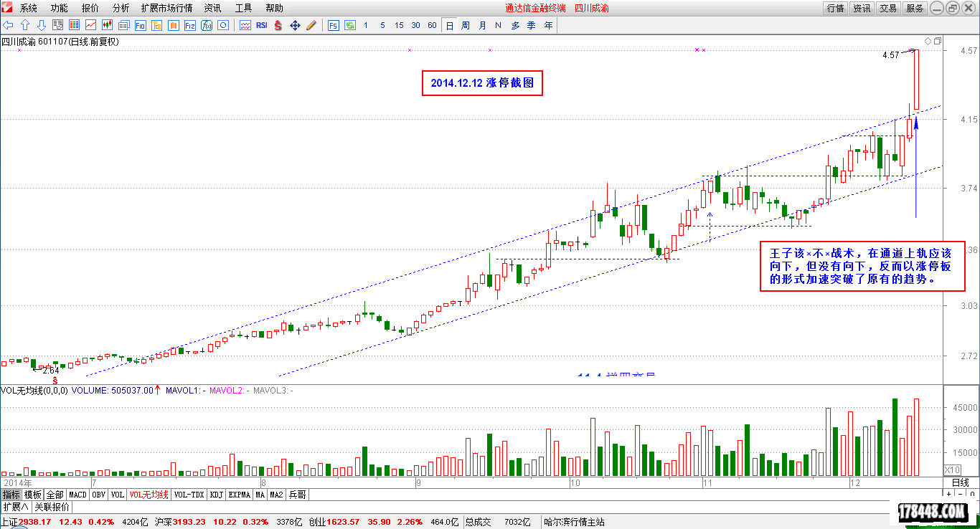This screenshot has width=980, height=529.
Task: Click the down arrow toolbar icon
Action: point(41,25)
